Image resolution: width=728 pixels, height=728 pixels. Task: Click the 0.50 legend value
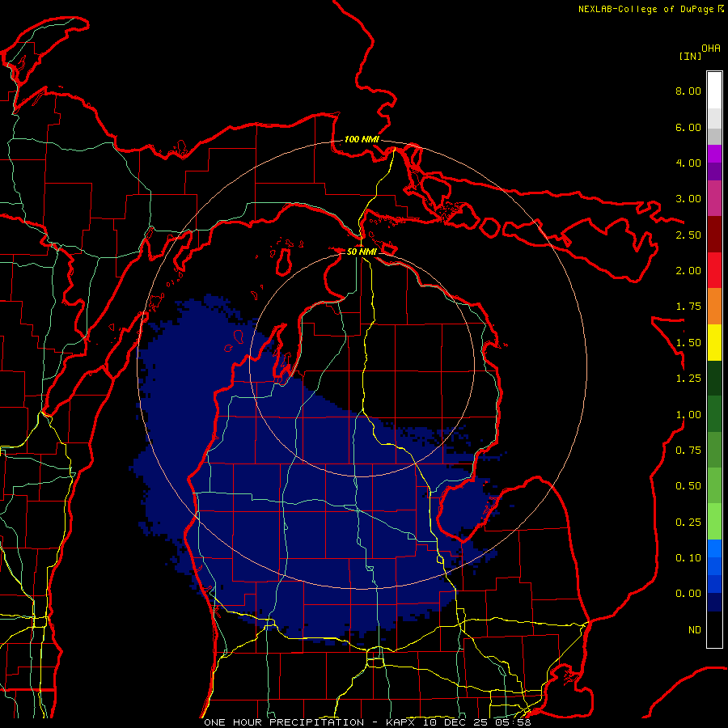(x=688, y=486)
